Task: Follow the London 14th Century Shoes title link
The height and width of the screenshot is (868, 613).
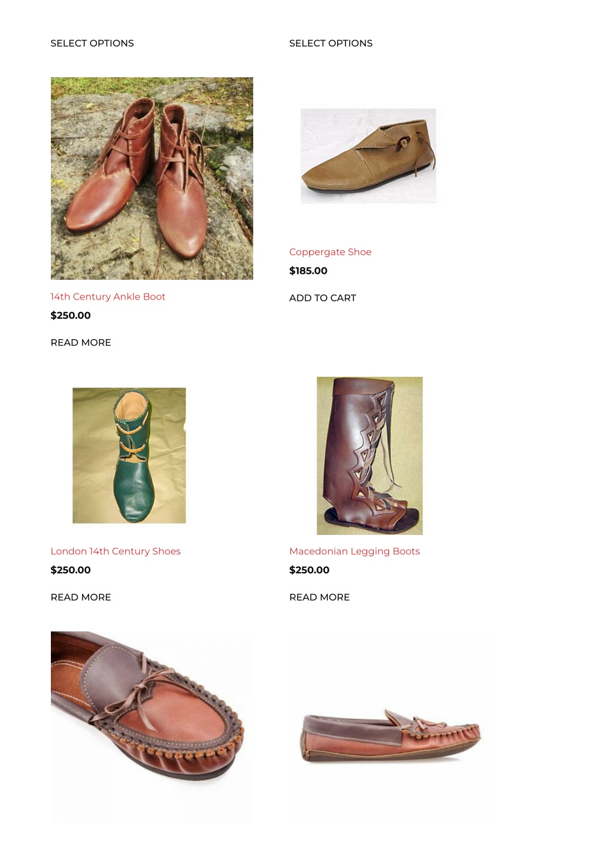Action: click(x=116, y=551)
